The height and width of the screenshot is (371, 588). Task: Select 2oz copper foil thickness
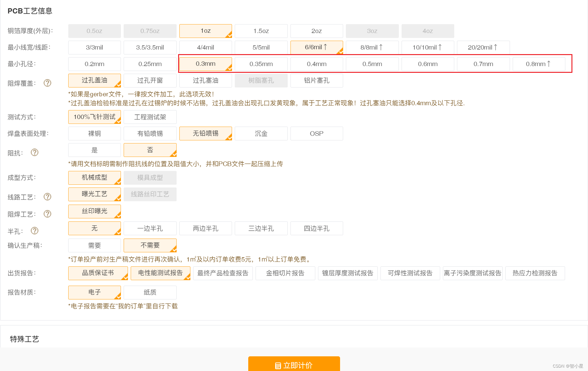(x=316, y=31)
